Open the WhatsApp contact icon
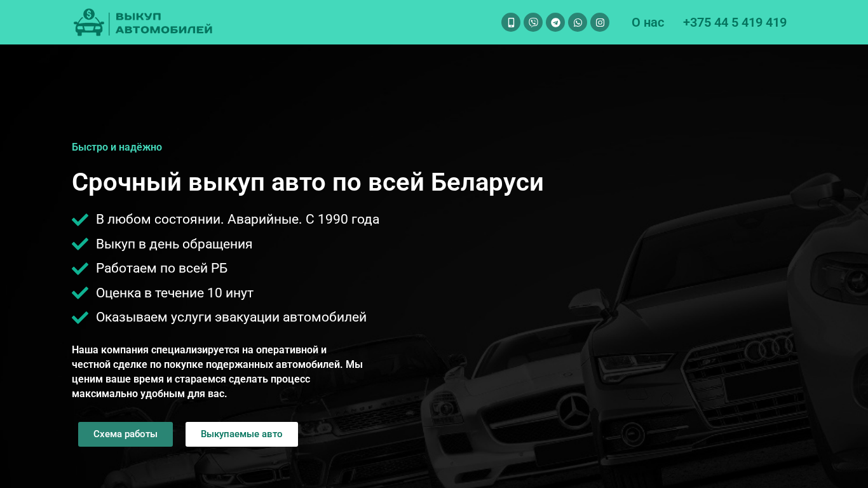 (578, 22)
